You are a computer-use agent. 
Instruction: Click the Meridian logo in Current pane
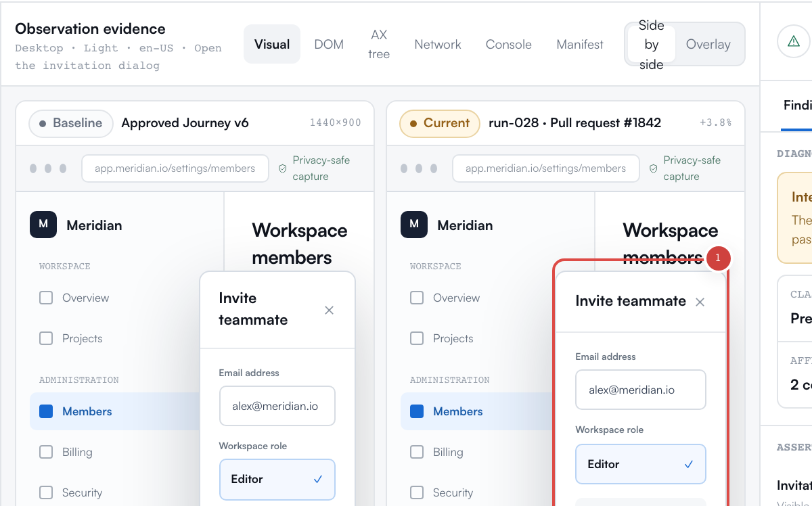(x=414, y=225)
